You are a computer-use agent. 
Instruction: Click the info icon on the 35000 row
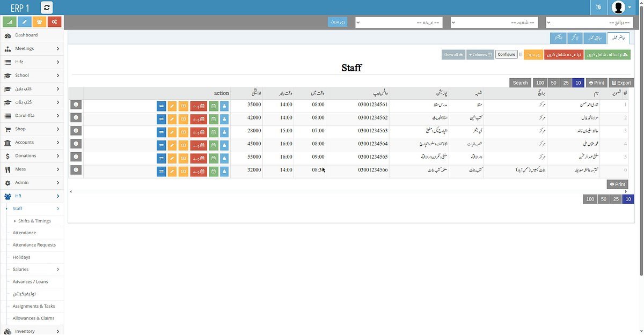pos(76,104)
